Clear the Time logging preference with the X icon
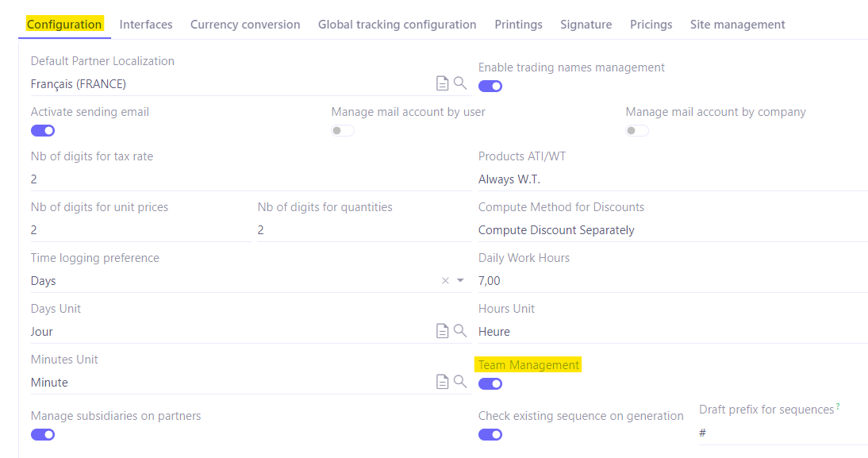 pyautogui.click(x=445, y=280)
